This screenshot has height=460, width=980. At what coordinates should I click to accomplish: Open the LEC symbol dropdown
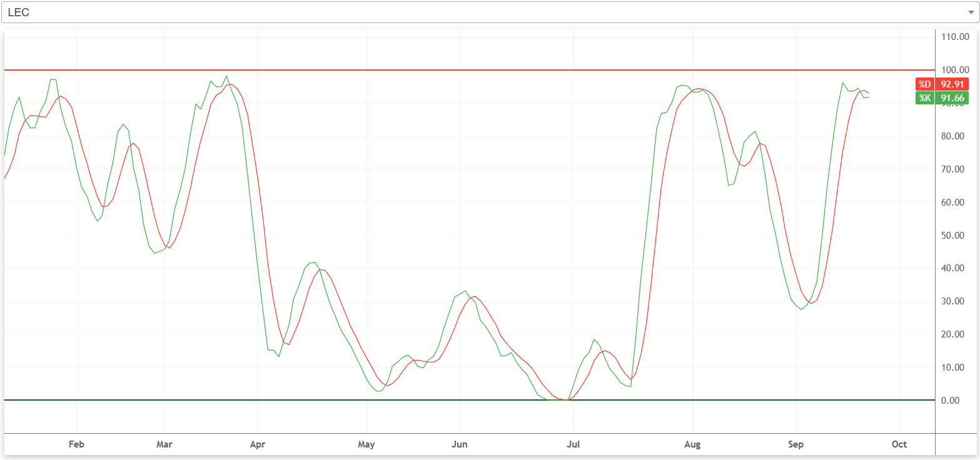pos(490,12)
